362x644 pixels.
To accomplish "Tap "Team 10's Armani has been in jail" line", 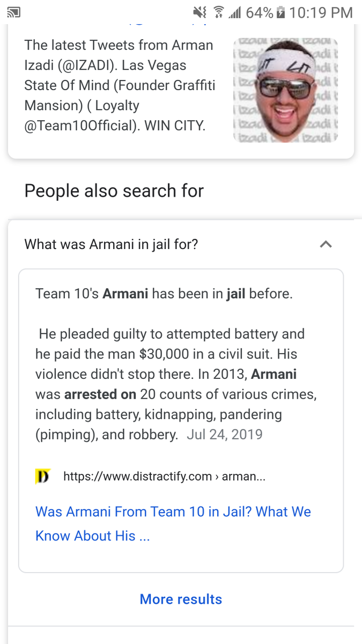I will coord(164,294).
